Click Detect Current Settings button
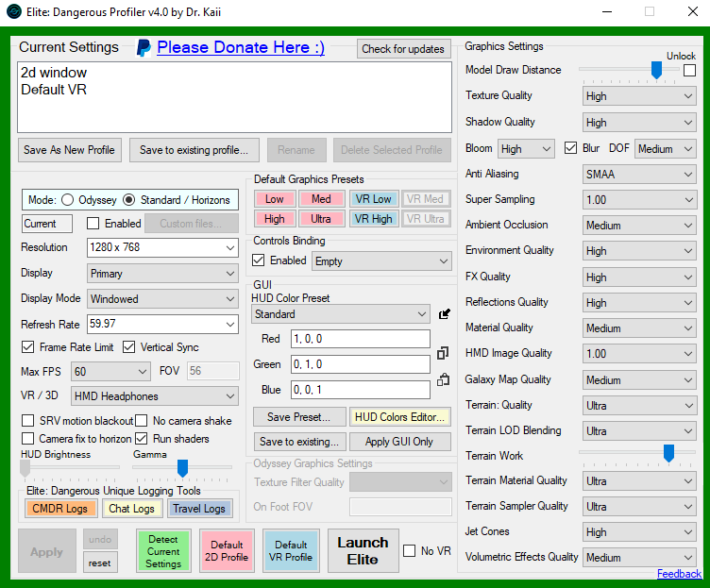Screen dimensions: 710x588 [x=163, y=551]
